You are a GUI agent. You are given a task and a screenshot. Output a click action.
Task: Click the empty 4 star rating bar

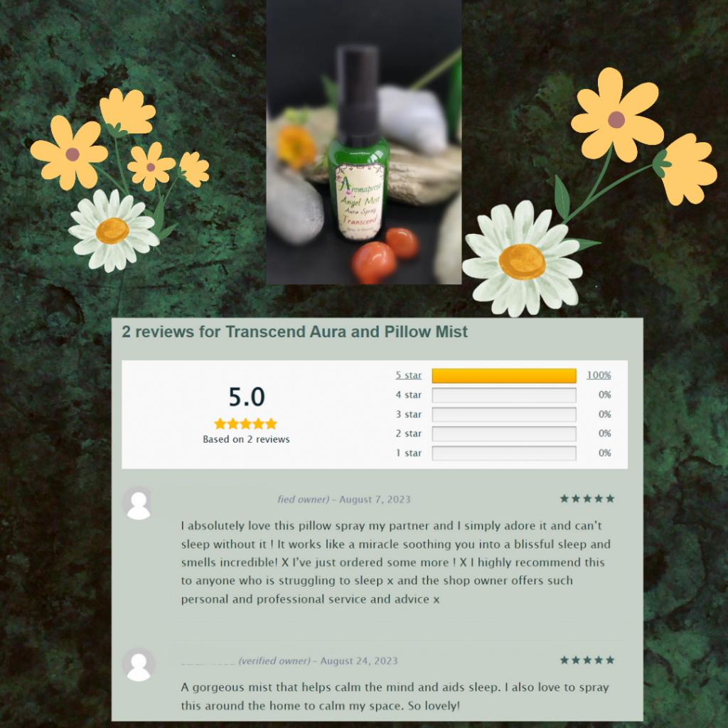tap(504, 395)
